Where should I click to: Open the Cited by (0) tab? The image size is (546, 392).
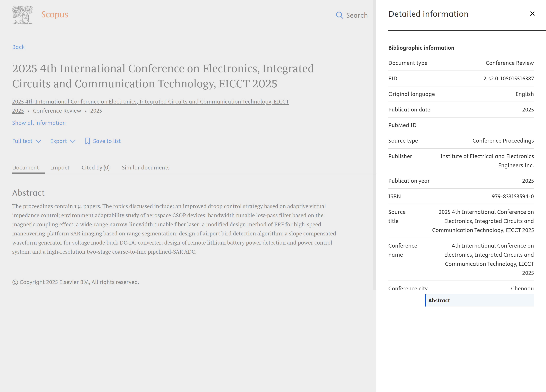(x=96, y=168)
